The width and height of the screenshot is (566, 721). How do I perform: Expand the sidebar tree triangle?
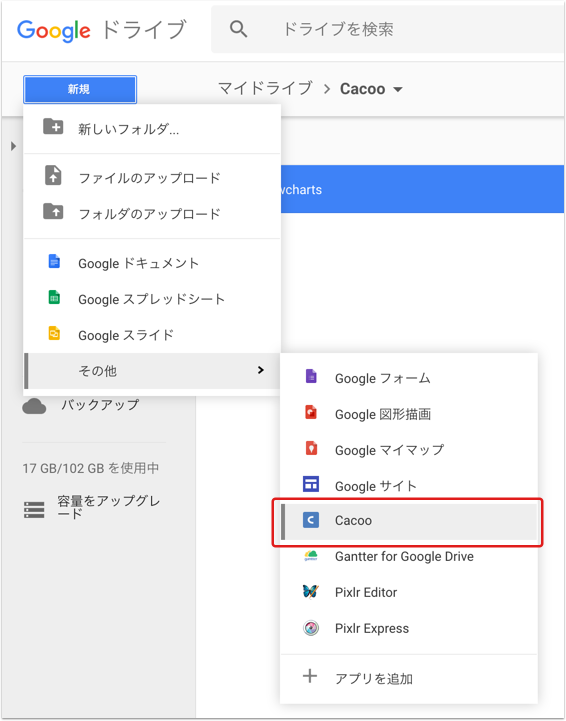(x=13, y=146)
